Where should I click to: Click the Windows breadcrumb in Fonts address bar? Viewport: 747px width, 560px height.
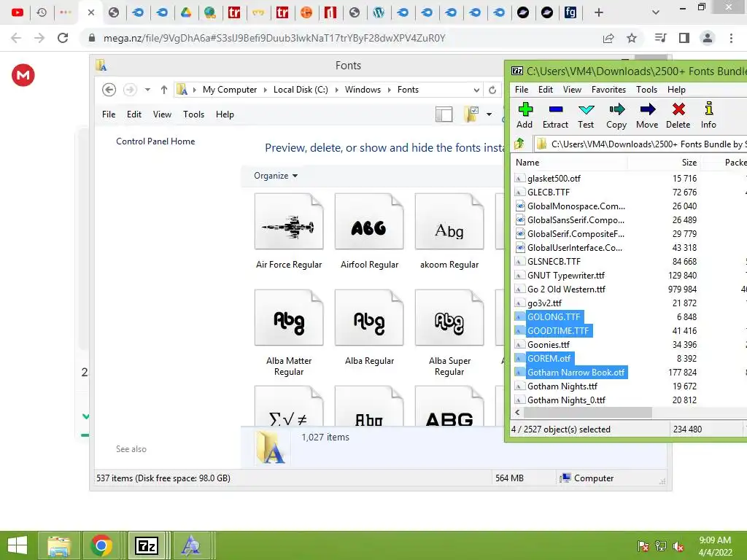363,90
